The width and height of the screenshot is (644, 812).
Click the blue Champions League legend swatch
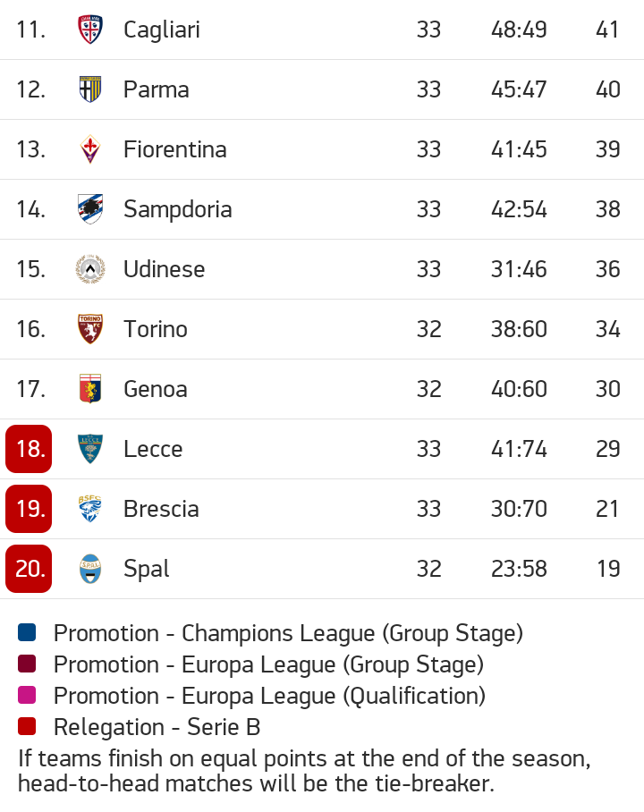click(27, 633)
